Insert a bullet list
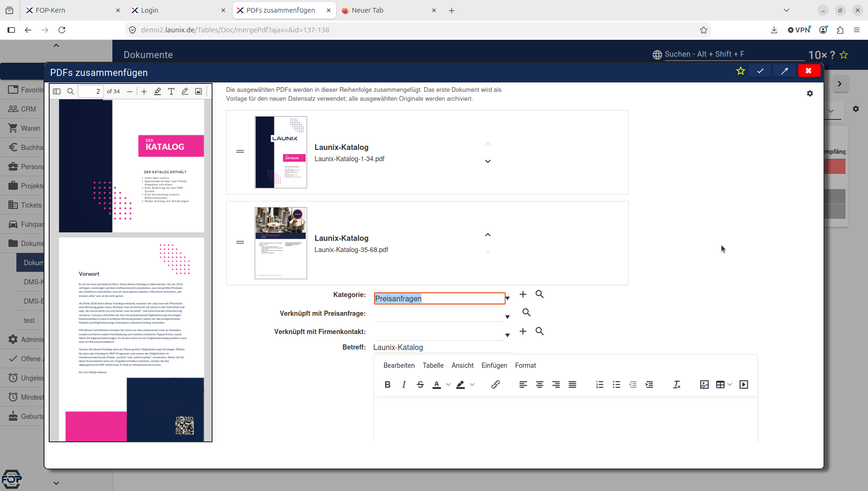This screenshot has width=868, height=491. (617, 385)
